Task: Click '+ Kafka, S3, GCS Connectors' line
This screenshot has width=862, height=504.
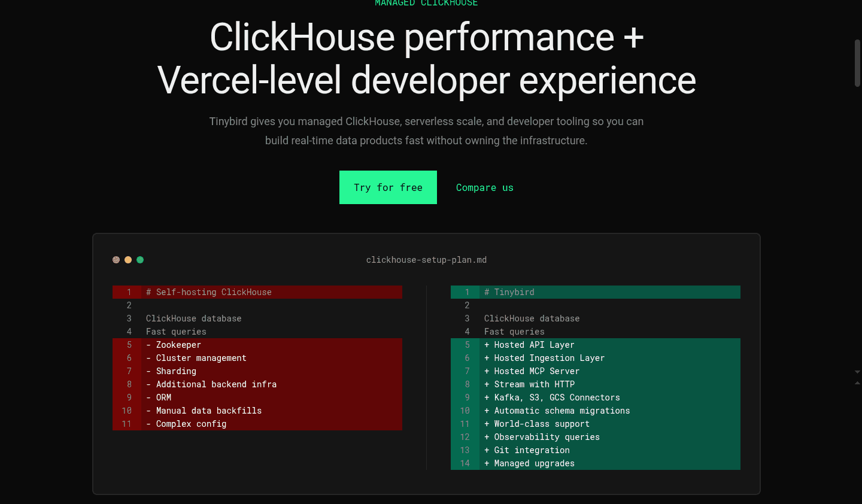Action: coord(596,397)
